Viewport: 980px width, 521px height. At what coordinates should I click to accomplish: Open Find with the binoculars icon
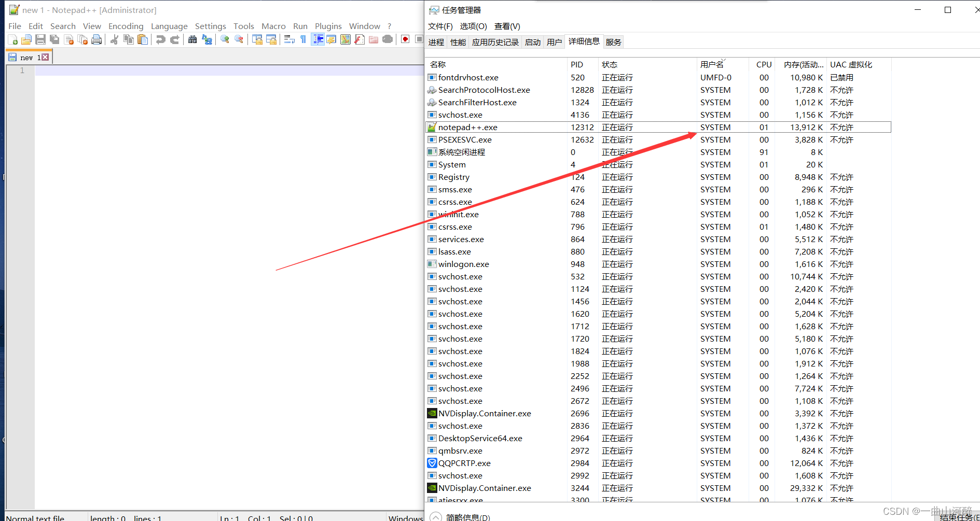[x=192, y=40]
